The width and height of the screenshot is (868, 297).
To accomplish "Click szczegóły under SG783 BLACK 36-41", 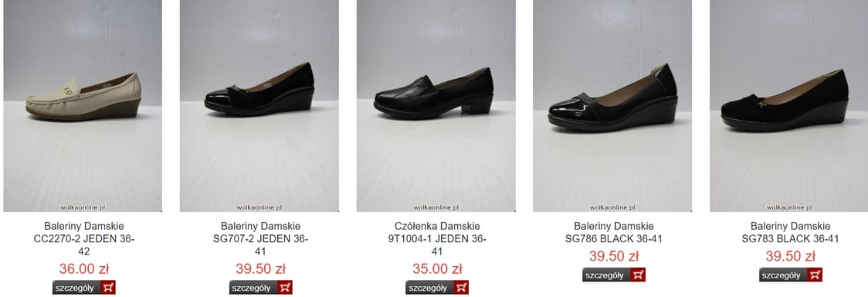I will click(x=783, y=275).
